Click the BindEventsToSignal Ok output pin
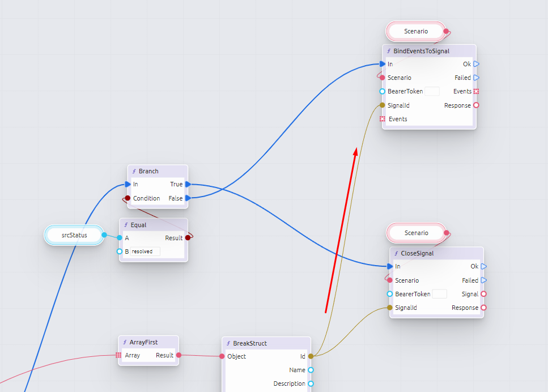Viewport: 548px width, 392px height. 476,64
